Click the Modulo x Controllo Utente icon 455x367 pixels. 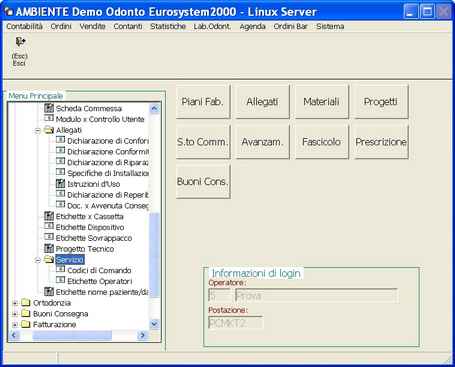pos(49,118)
